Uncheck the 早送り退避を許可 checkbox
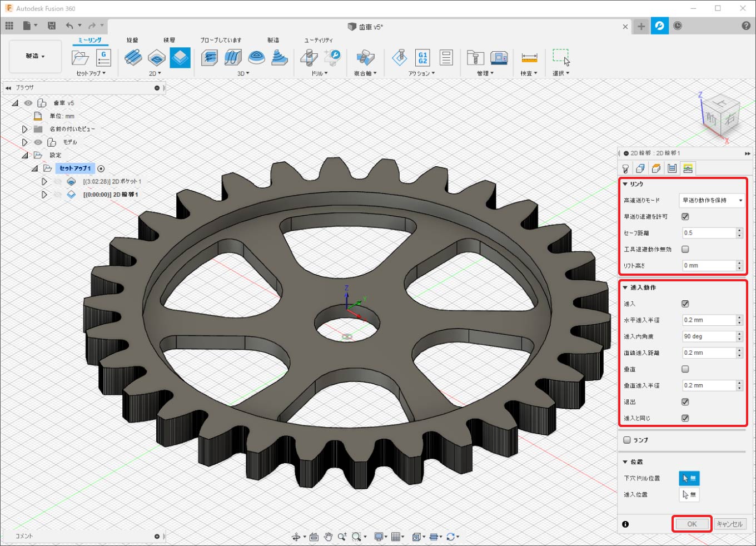This screenshot has width=756, height=546. (x=685, y=217)
